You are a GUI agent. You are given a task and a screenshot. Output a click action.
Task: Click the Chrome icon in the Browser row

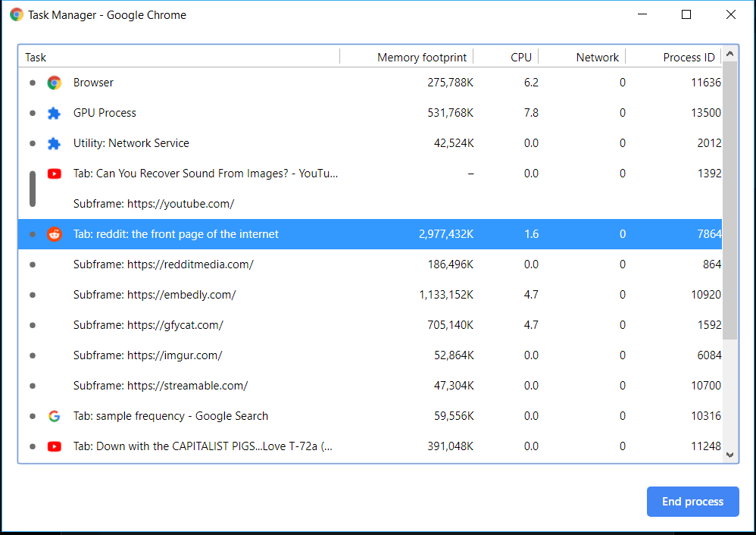coord(54,83)
